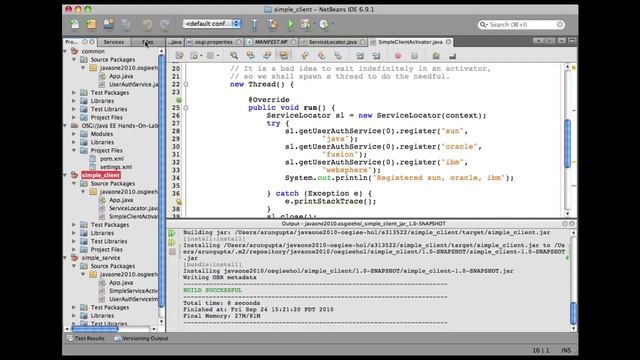Click the New Project toolbar icon
The image size is (640, 360).
[x=91, y=24]
